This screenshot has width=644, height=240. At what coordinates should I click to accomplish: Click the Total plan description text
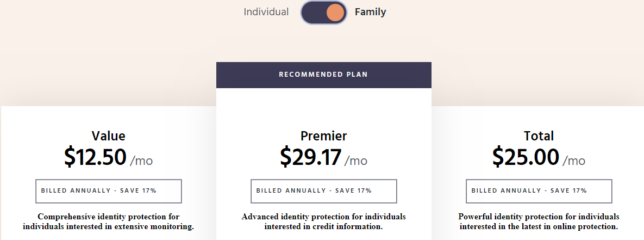(539, 221)
